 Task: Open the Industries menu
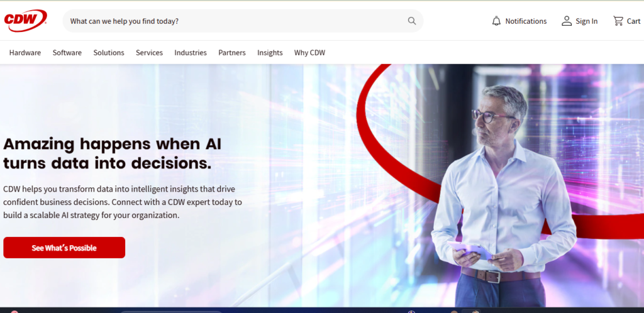[191, 53]
